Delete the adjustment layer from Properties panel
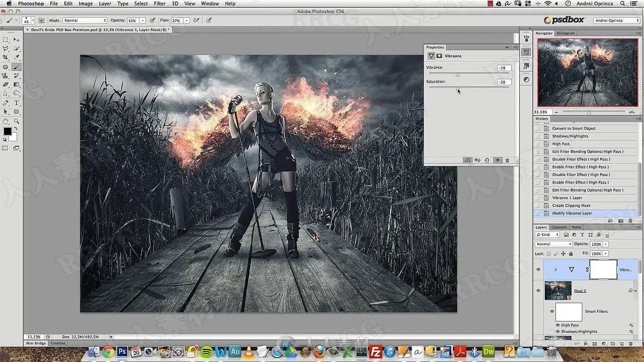The width and height of the screenshot is (644, 362). pyautogui.click(x=507, y=160)
